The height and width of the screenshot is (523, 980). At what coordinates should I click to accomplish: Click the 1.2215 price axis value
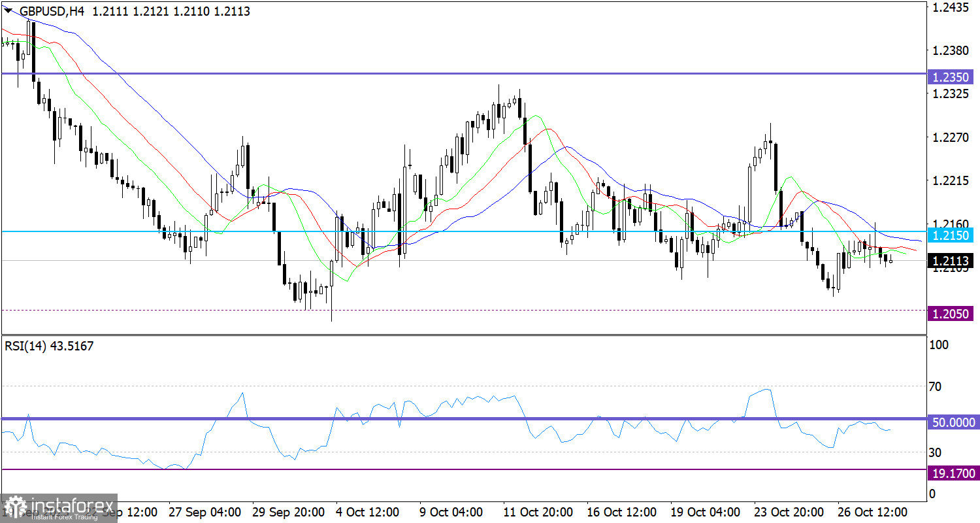tap(949, 180)
